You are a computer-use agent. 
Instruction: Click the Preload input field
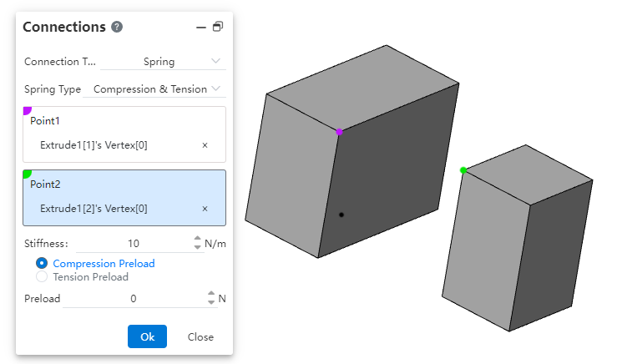(x=134, y=298)
